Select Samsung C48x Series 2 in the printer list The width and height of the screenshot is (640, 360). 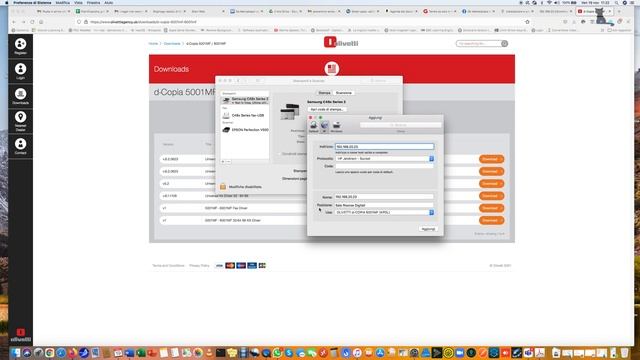point(245,100)
